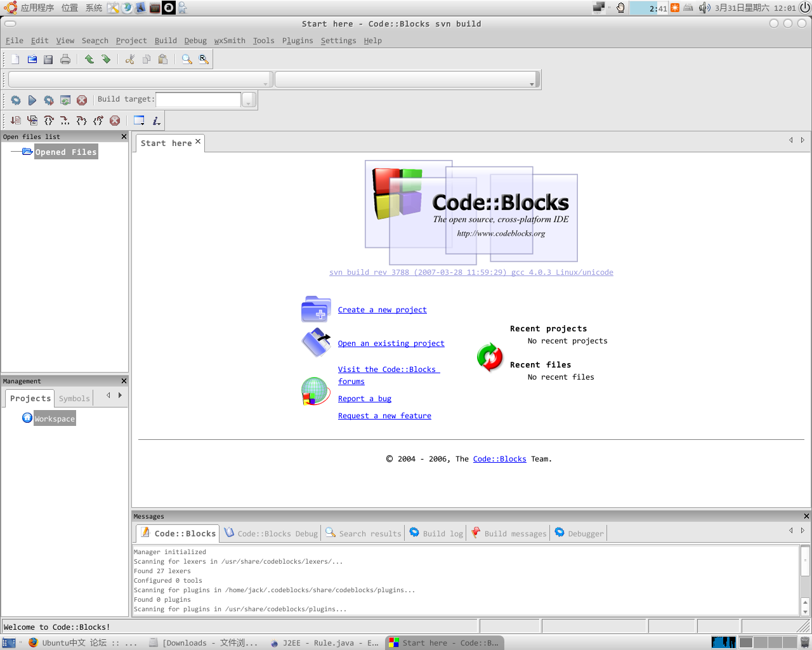
Task: Click the Abort build red icon
Action: [x=82, y=100]
